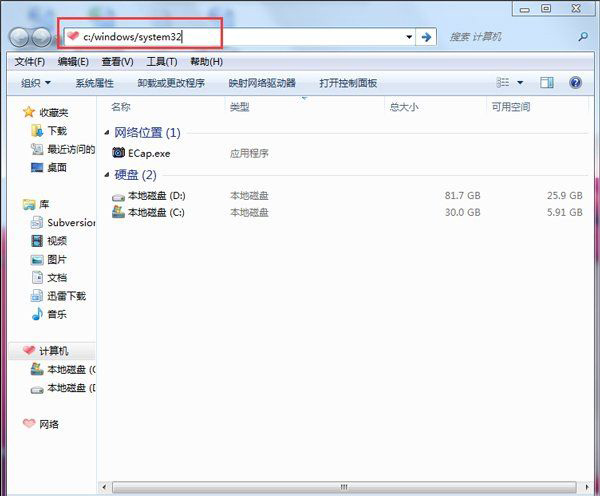The width and height of the screenshot is (600, 496).
Task: Collapse the 硬盘 (2) group
Action: point(107,175)
